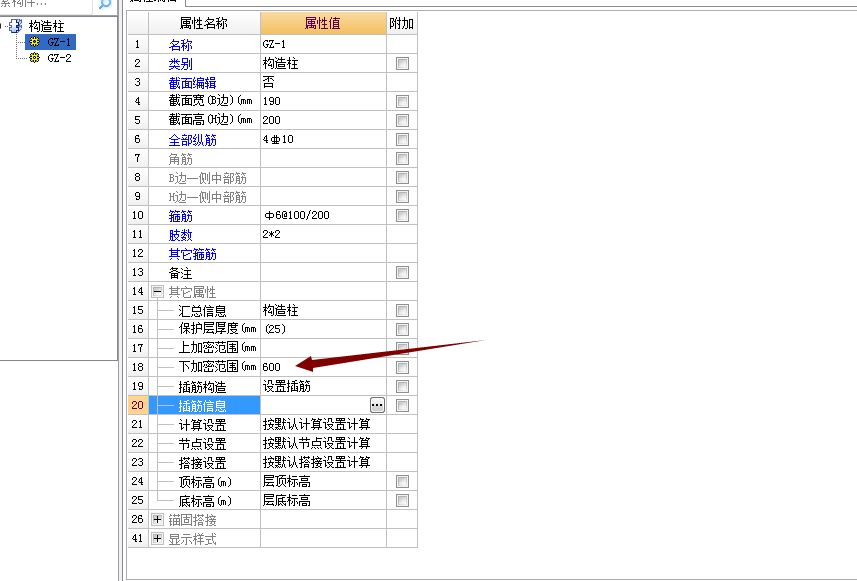Click the 节点设置 value cell
This screenshot has height=581, width=857.
tap(323, 443)
